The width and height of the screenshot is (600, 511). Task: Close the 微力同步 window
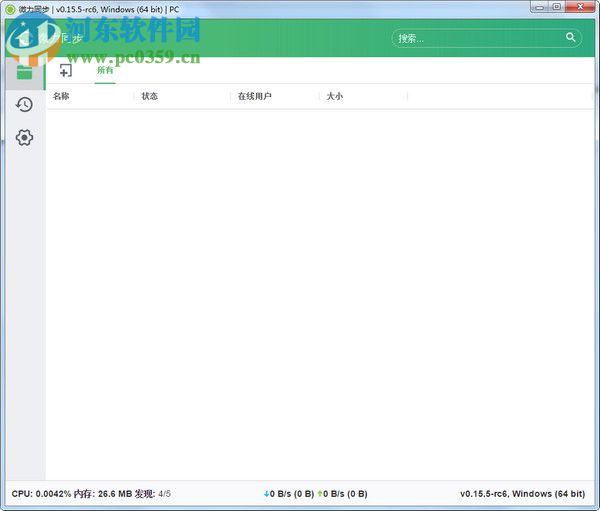tap(580, 7)
